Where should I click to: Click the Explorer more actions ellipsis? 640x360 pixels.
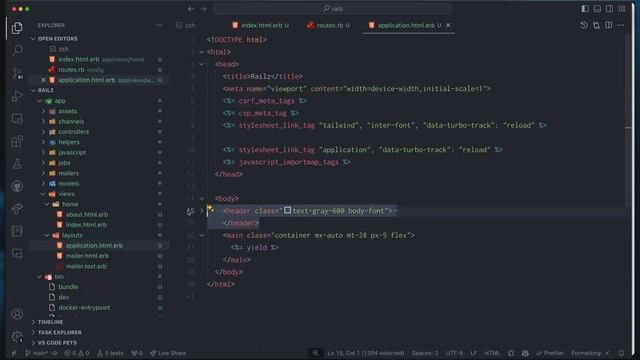click(x=159, y=25)
